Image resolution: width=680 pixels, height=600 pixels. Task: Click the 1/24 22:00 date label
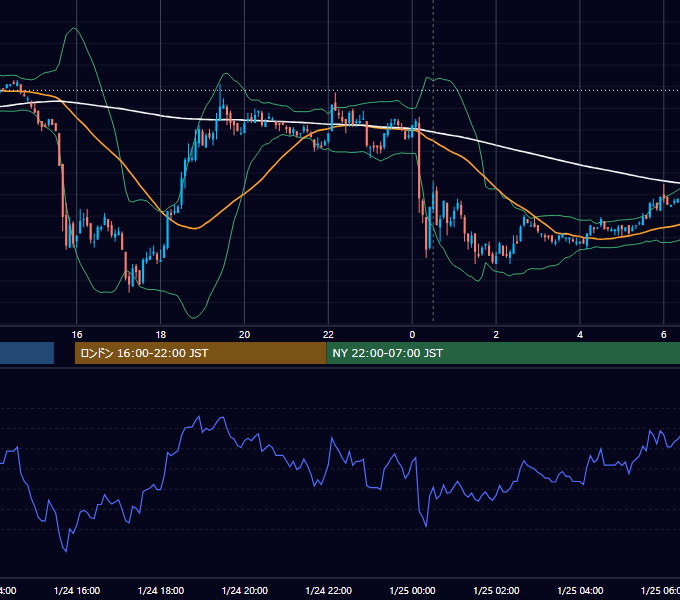(x=328, y=590)
